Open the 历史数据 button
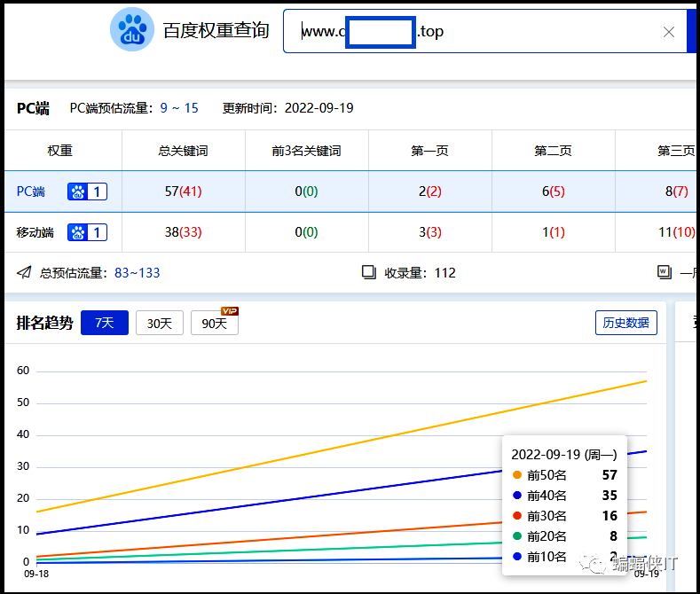Image resolution: width=700 pixels, height=594 pixels. [625, 323]
